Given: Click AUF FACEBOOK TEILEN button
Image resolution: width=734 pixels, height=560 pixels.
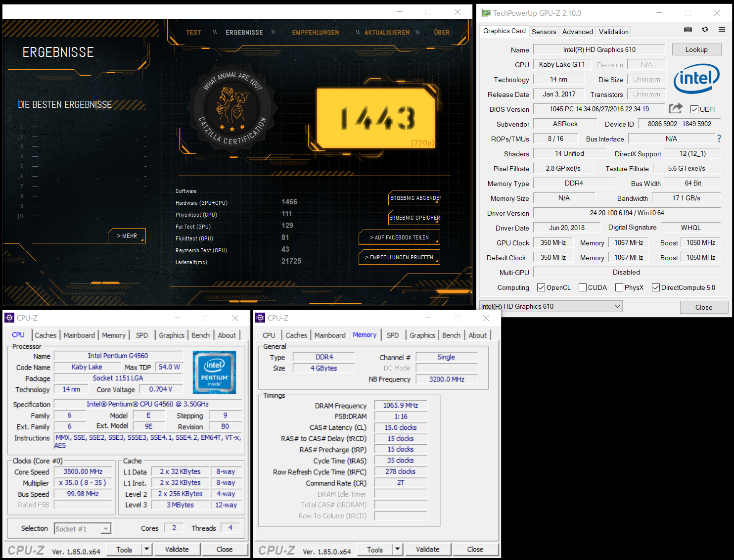Looking at the screenshot, I should pyautogui.click(x=399, y=237).
